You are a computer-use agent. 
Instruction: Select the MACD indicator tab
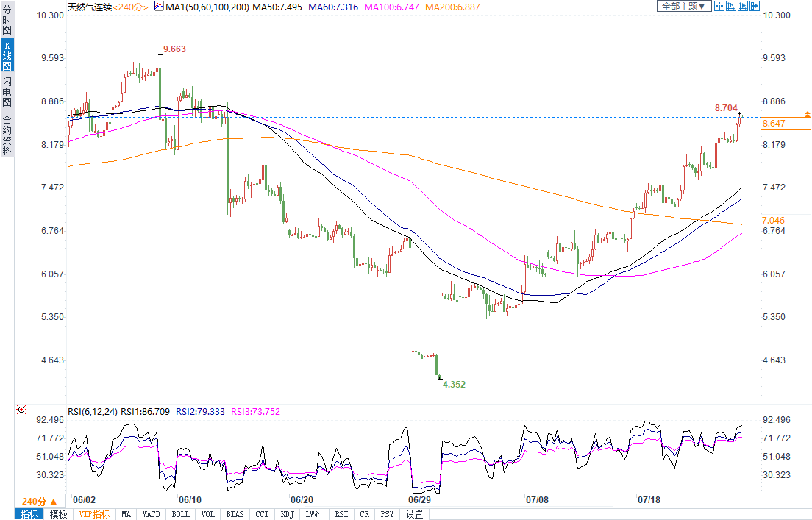coord(151,514)
